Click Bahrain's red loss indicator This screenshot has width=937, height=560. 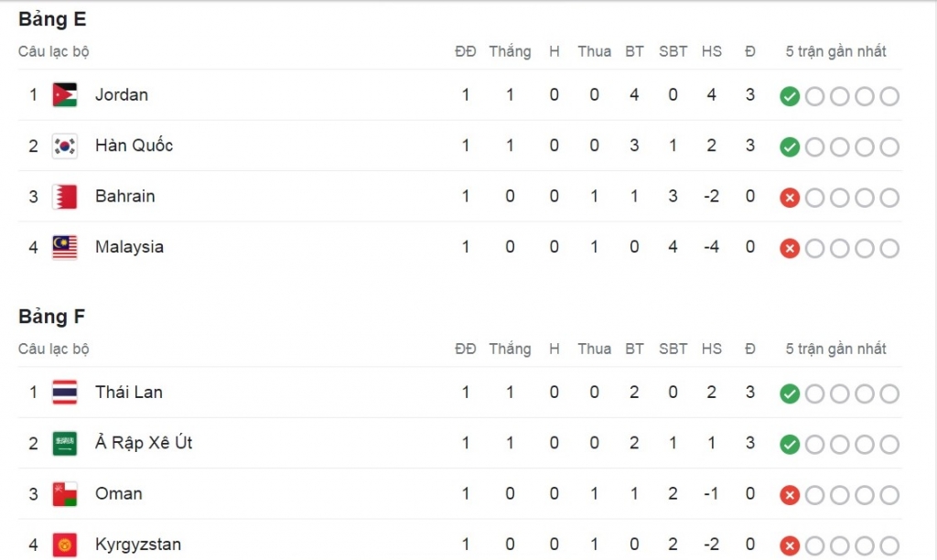pyautogui.click(x=790, y=199)
